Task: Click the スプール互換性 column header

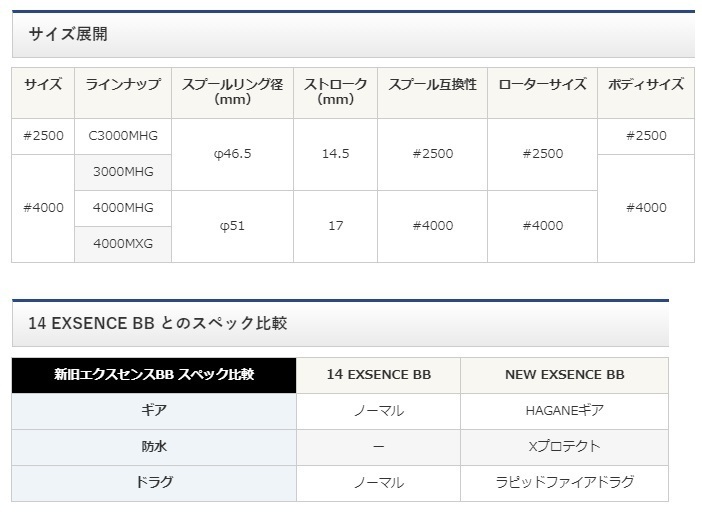Action: [432, 85]
